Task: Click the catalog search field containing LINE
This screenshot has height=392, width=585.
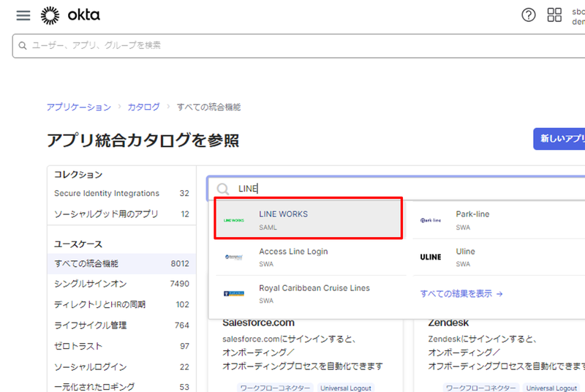Action: pos(396,189)
